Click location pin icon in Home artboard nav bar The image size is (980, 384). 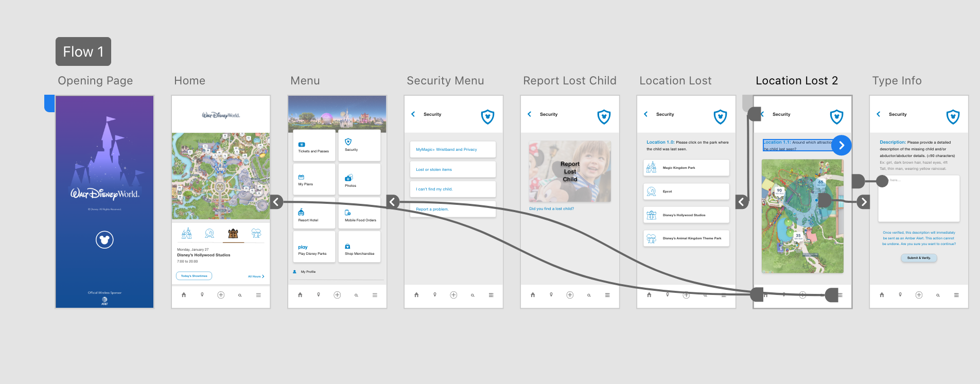(202, 295)
